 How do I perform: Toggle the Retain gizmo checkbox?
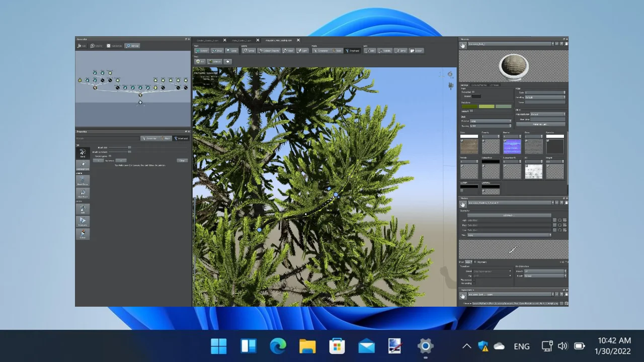coord(110,156)
